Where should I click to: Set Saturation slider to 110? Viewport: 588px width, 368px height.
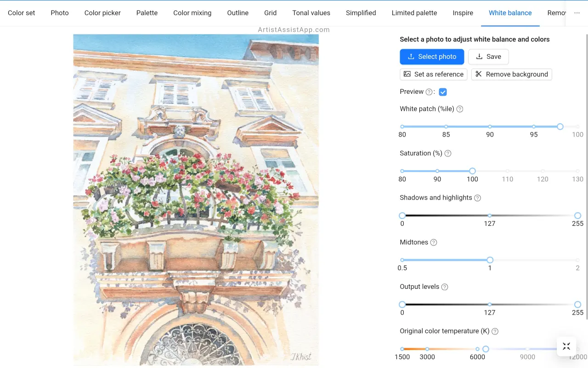pos(508,171)
